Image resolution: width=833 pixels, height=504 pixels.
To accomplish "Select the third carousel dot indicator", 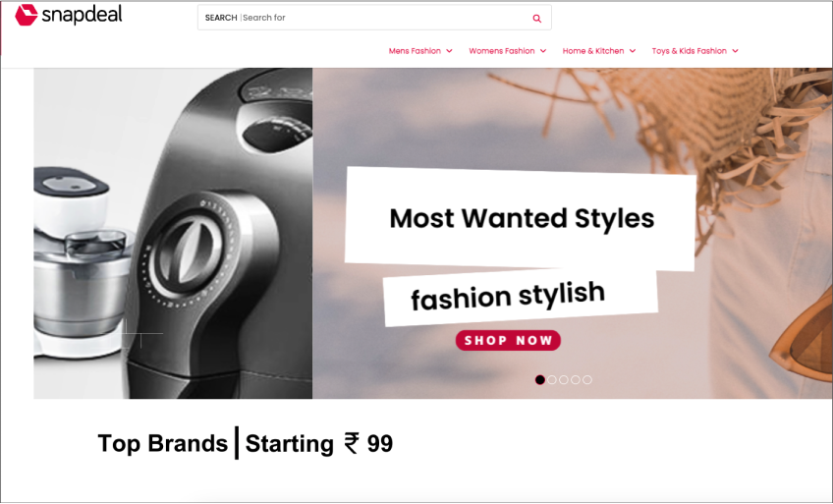I will [x=564, y=380].
